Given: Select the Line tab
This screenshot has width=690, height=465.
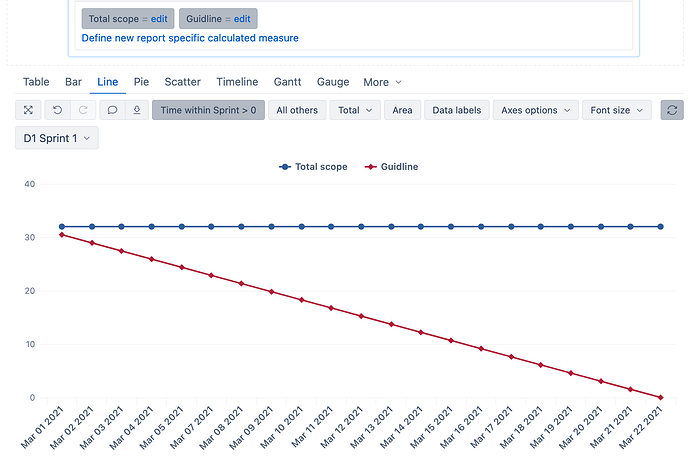Looking at the screenshot, I should pos(108,82).
